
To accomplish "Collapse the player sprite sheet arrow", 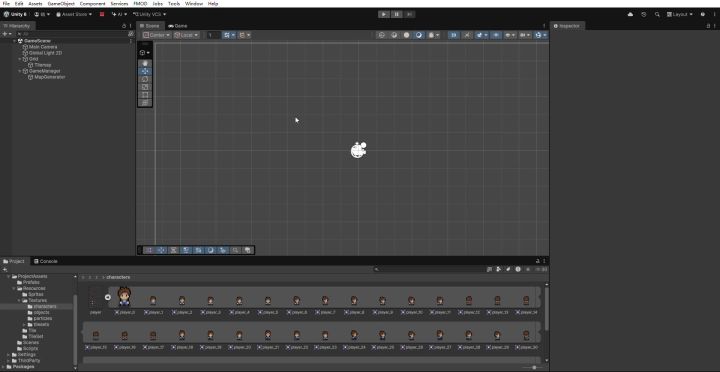I will 107,297.
